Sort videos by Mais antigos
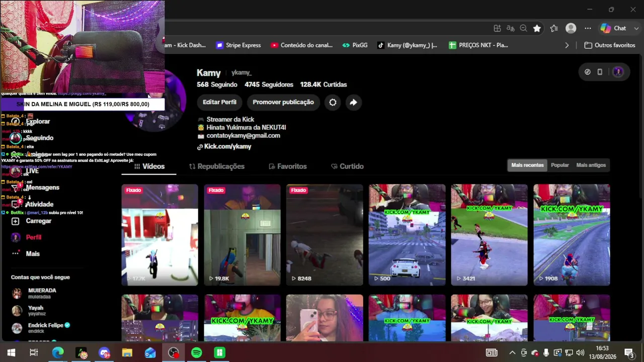The image size is (644, 362). (591, 165)
